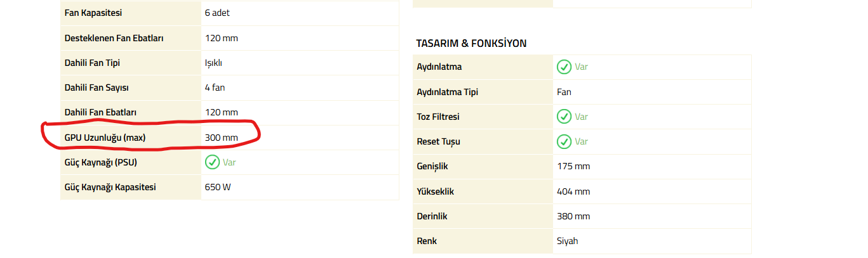Click the Dahili Fan Sayısı value 4 fan
868x258 pixels.
coord(215,87)
